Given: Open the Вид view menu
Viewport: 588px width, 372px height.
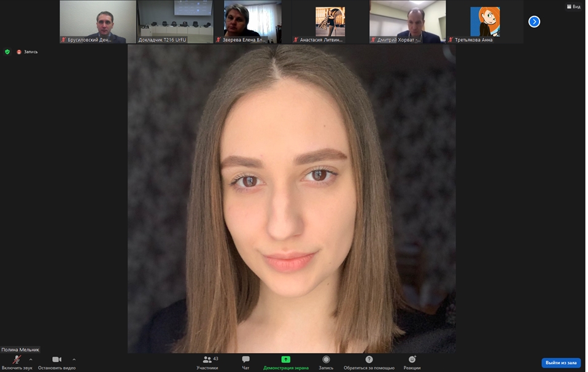Looking at the screenshot, I should tap(574, 6).
